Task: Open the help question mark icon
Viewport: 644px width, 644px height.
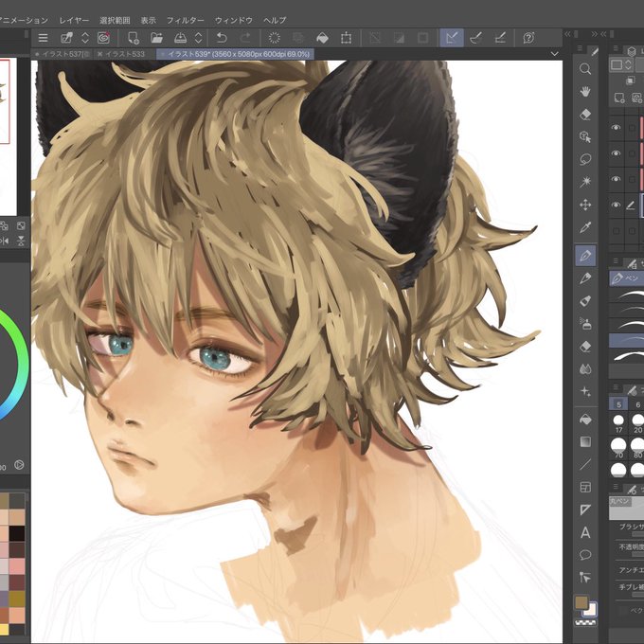Action: (x=528, y=38)
